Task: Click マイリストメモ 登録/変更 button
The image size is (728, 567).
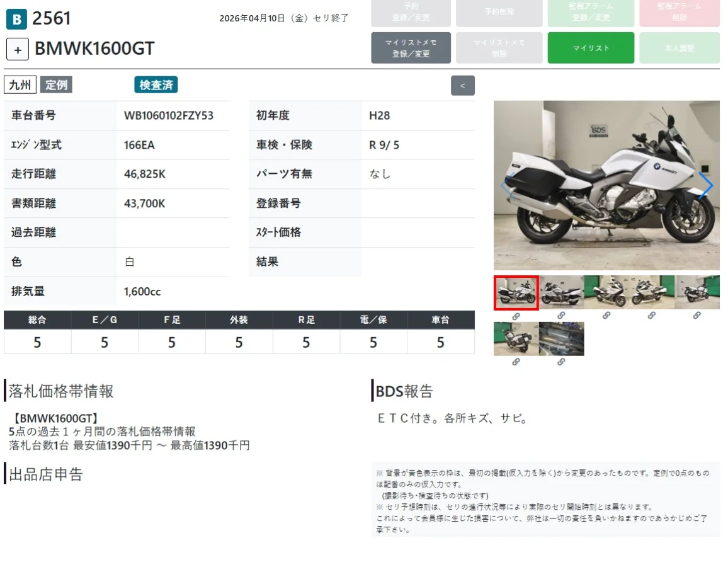Action: [x=411, y=48]
